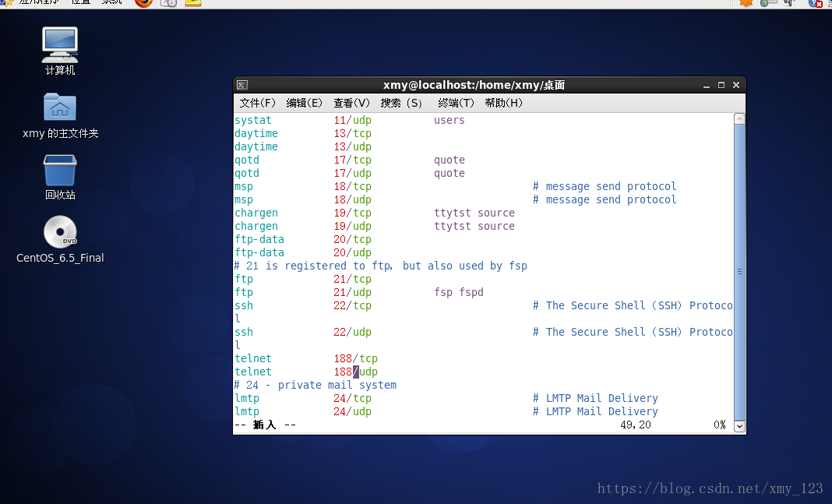Image resolution: width=832 pixels, height=504 pixels.
Task: Click '24/udp' on the lmtp line
Action: coord(352,411)
